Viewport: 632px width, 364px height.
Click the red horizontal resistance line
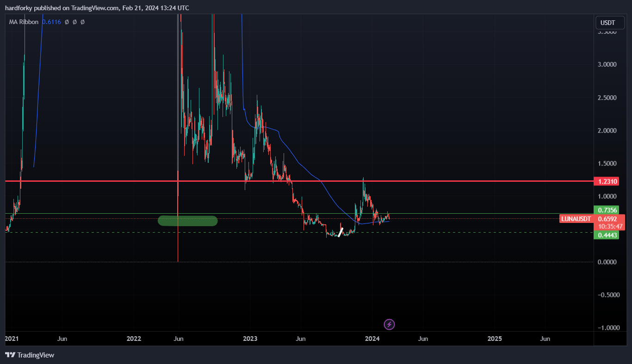299,181
